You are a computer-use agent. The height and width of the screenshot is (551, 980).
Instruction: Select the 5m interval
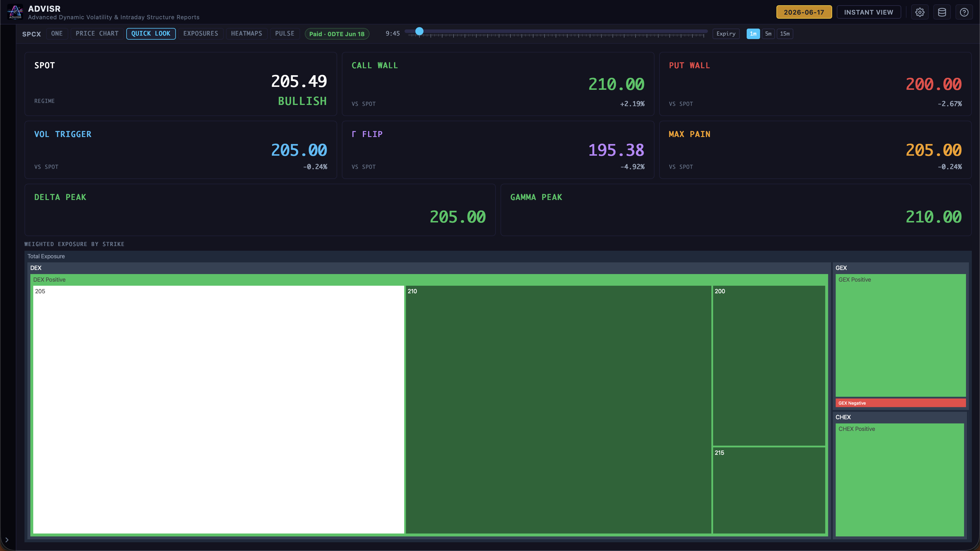[769, 34]
